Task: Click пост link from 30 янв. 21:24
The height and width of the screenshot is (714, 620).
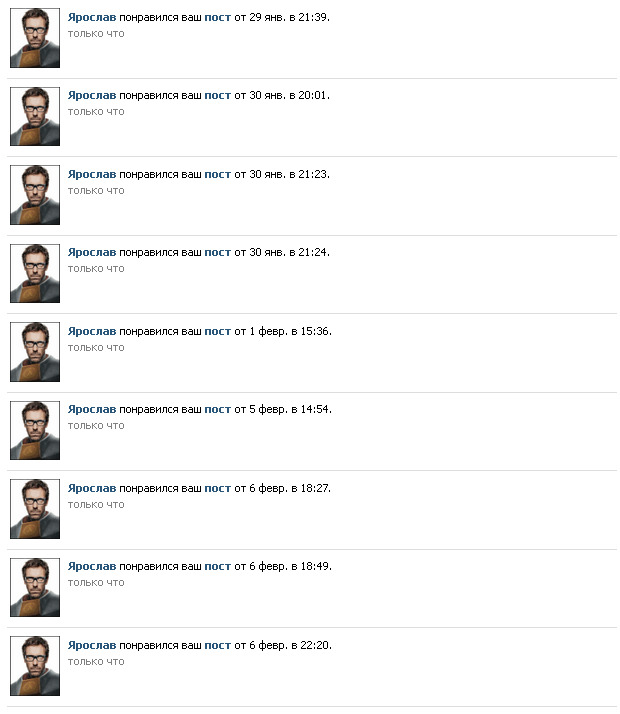Action: pos(218,253)
